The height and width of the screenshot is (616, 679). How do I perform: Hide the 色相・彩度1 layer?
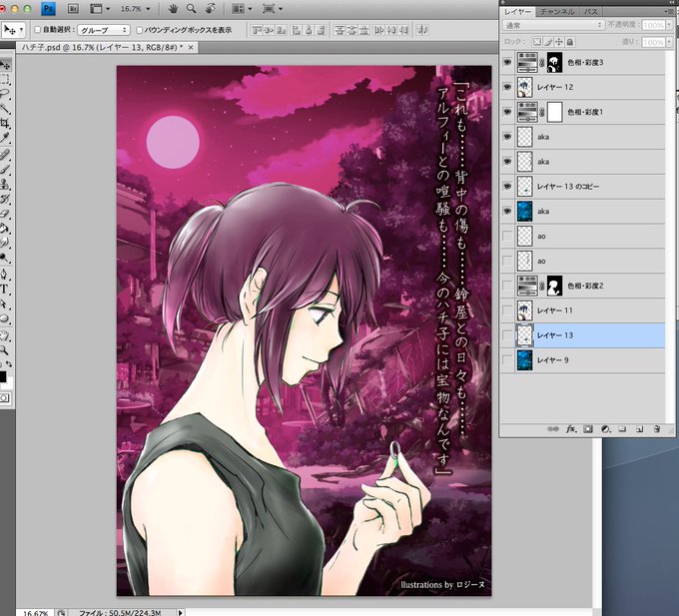[x=507, y=112]
